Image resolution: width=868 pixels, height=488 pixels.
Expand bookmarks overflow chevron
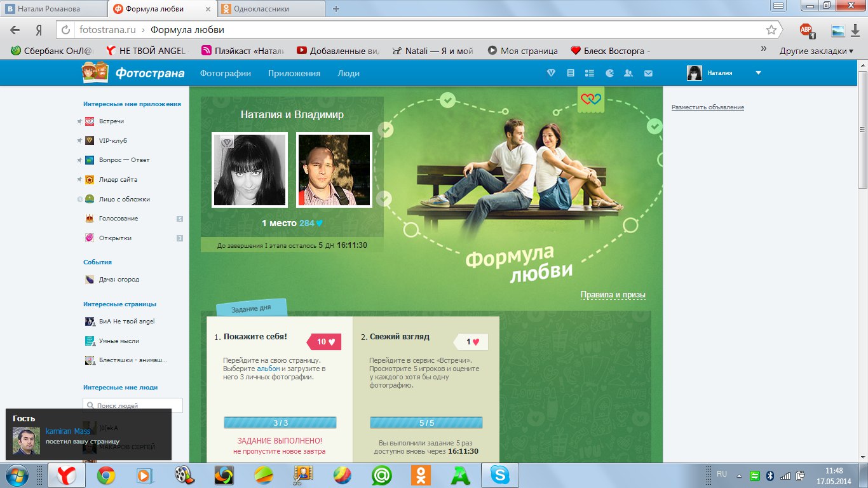pyautogui.click(x=763, y=49)
